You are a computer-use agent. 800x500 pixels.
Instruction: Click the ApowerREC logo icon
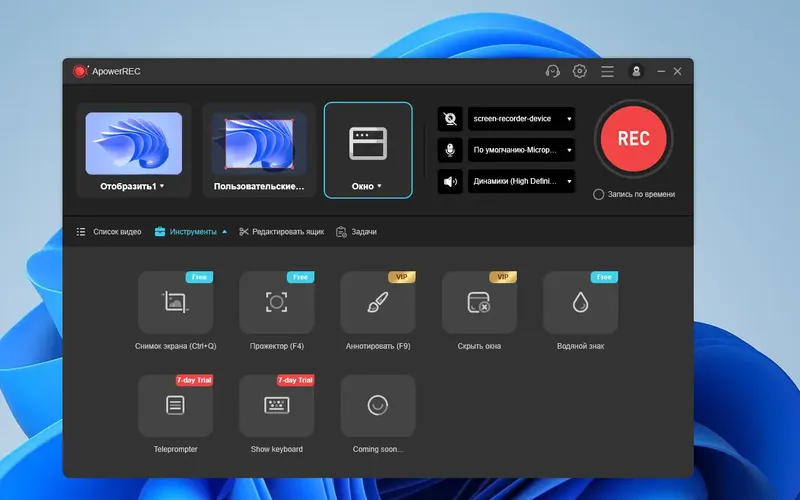point(80,71)
